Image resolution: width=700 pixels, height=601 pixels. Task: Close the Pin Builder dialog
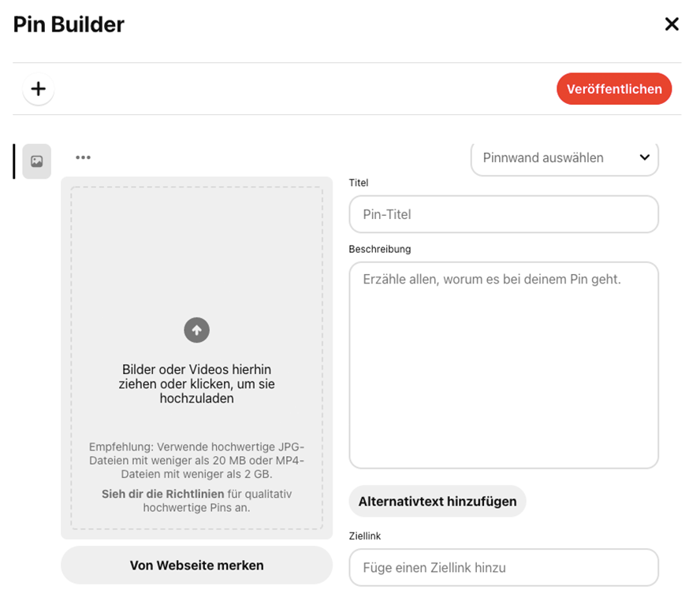click(x=672, y=24)
